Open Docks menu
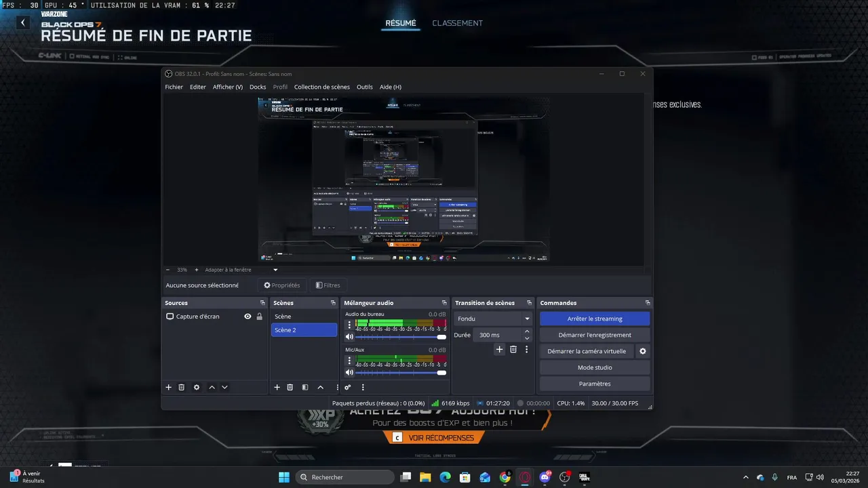The image size is (868, 488). [258, 87]
